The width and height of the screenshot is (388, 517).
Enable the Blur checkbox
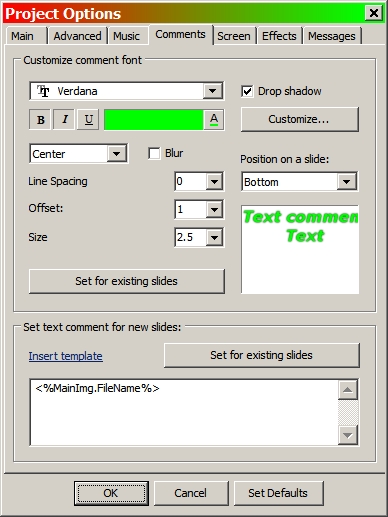click(154, 153)
